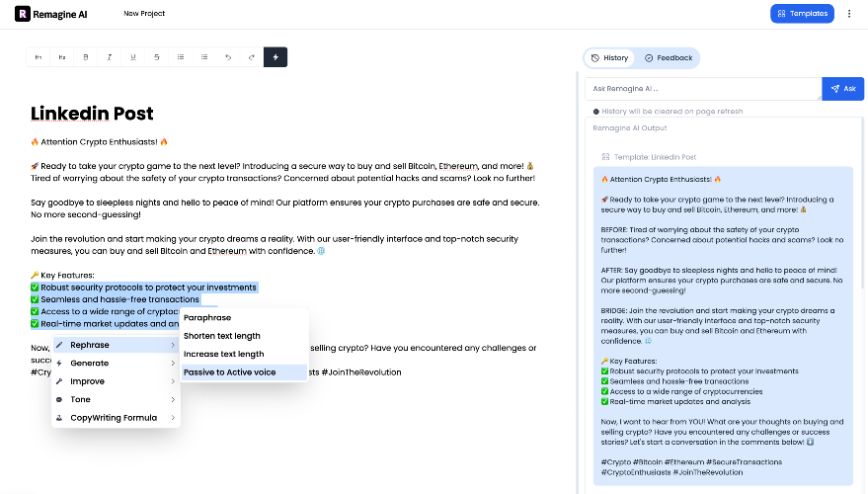Click the Ask Remagine AI input field
Image resolution: width=868 pixels, height=494 pixels.
703,89
